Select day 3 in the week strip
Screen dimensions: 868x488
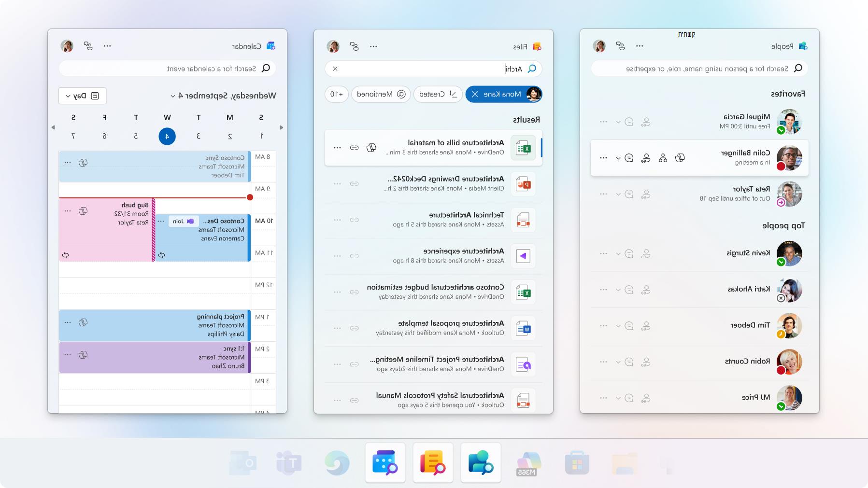(x=199, y=136)
